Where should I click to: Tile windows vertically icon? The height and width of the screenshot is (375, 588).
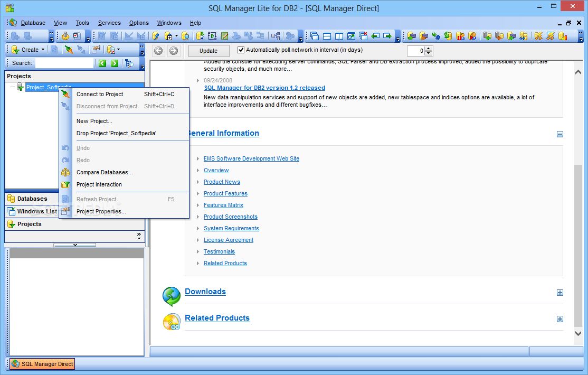click(339, 36)
